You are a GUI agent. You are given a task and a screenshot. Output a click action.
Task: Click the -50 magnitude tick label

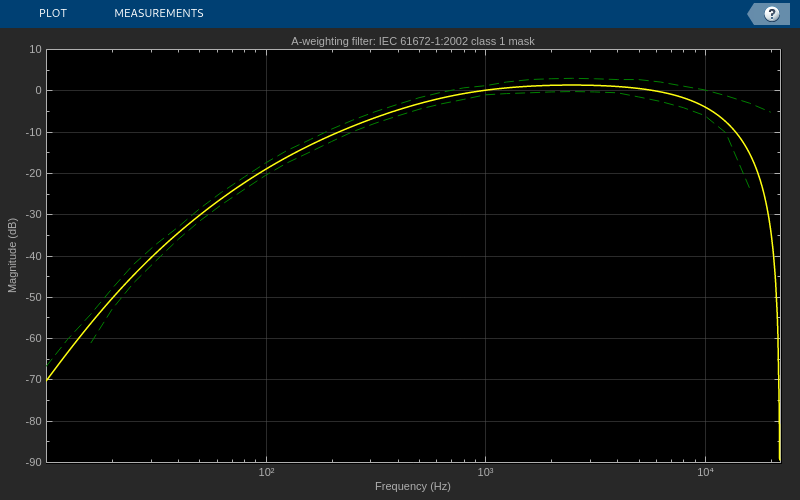(34, 297)
